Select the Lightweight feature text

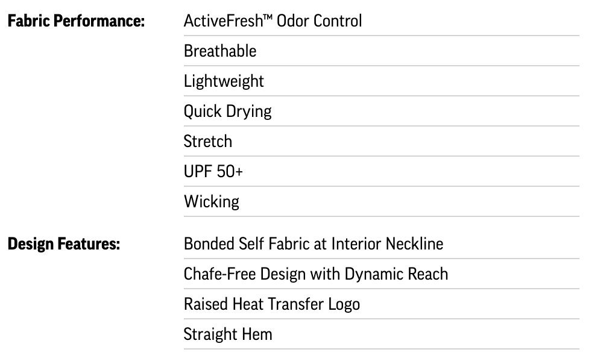click(224, 81)
